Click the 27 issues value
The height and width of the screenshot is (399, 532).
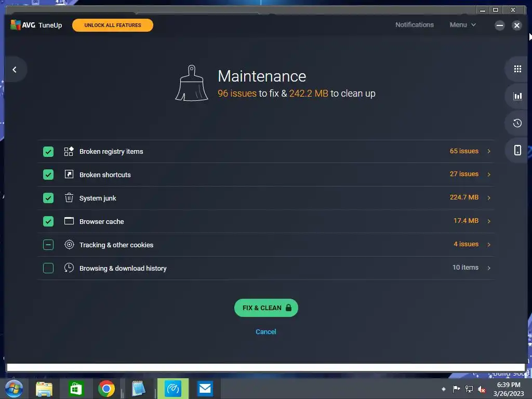pos(464,174)
